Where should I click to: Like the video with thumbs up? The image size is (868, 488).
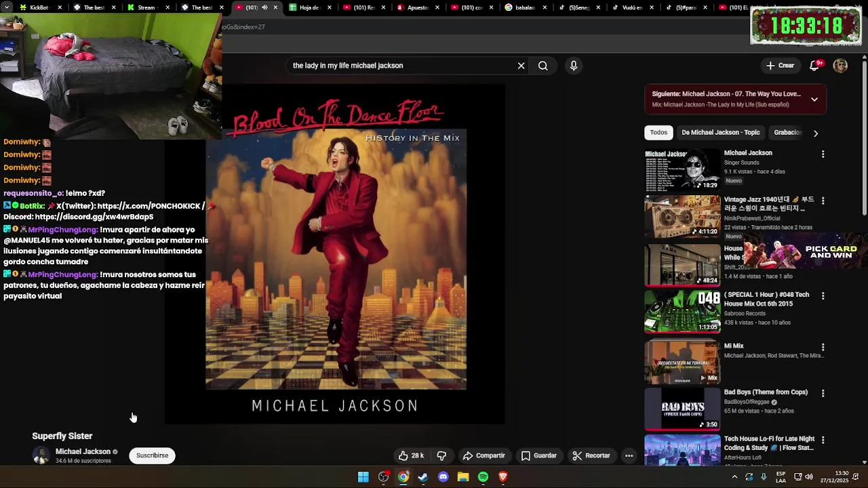click(411, 455)
